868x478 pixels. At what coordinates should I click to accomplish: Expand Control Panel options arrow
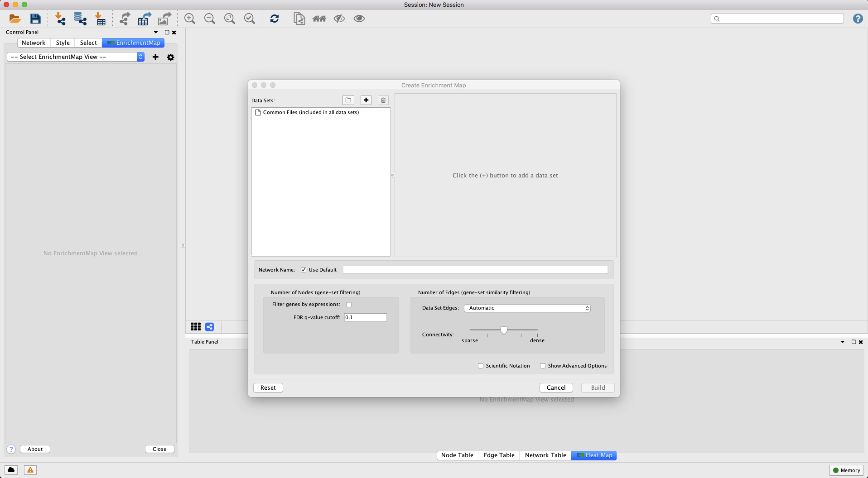tap(156, 32)
